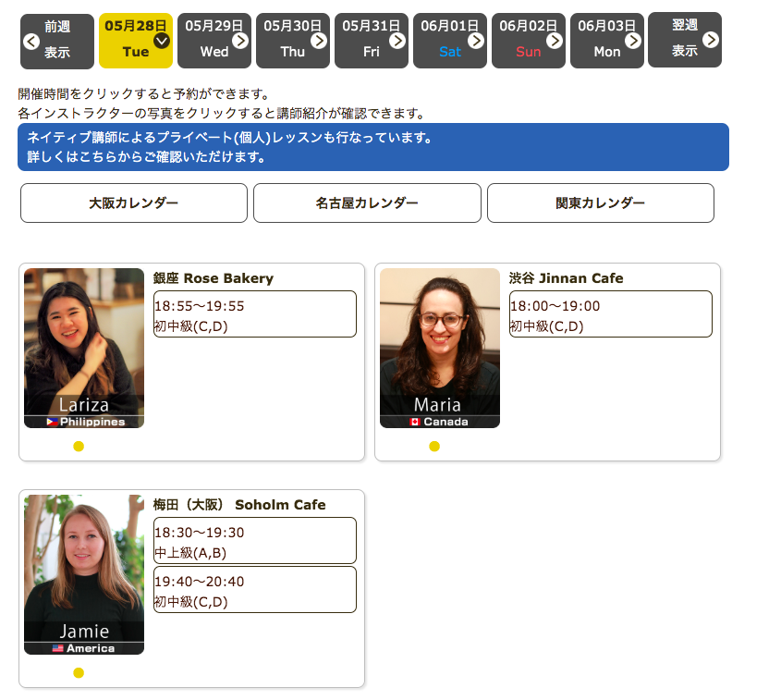Click the Canada flag under Maria

point(416,422)
